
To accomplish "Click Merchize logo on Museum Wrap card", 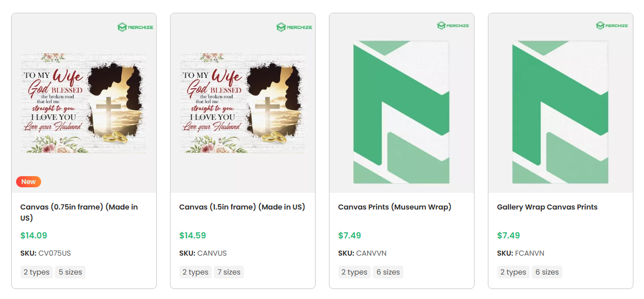I will pyautogui.click(x=453, y=26).
